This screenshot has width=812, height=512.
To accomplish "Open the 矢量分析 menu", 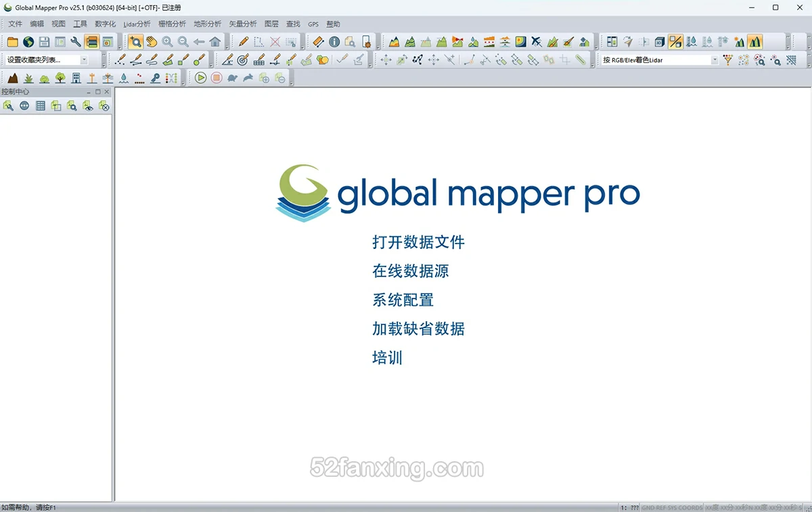I will click(243, 24).
